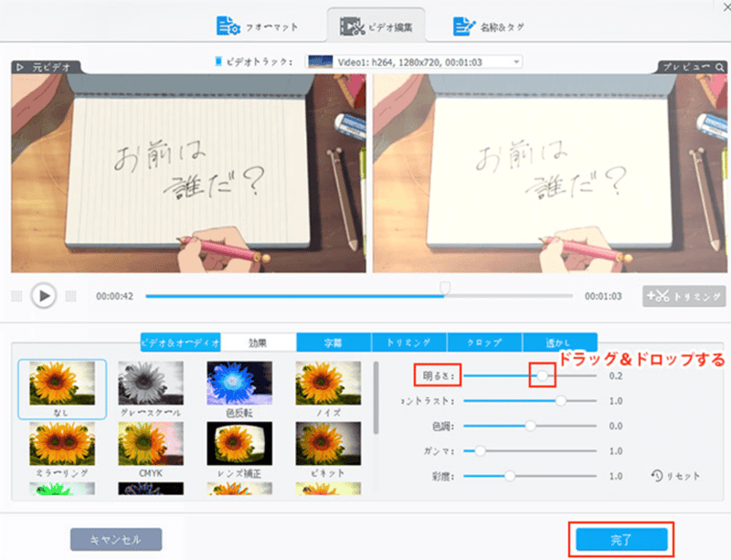This screenshot has height=560, width=731.
Task: Select the グレースケール effect thumbnail
Action: click(151, 382)
